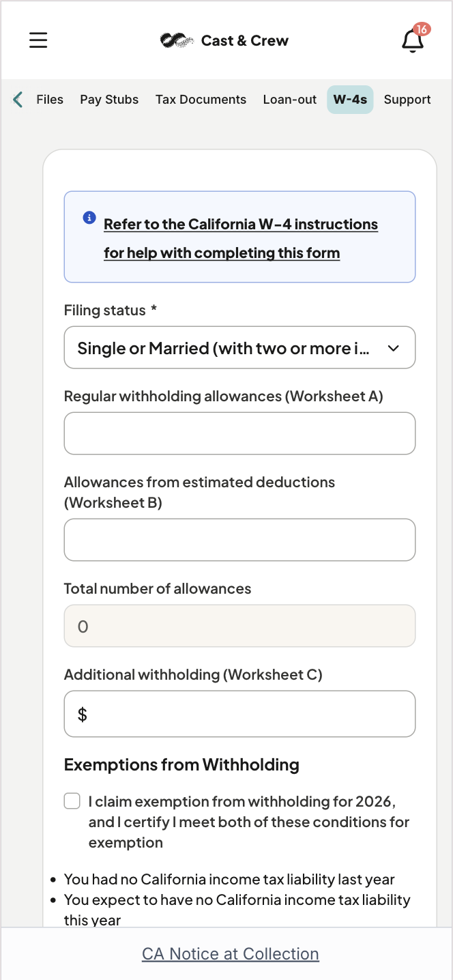Open the CA Notice at Collection link
The height and width of the screenshot is (980, 453).
coord(231,954)
